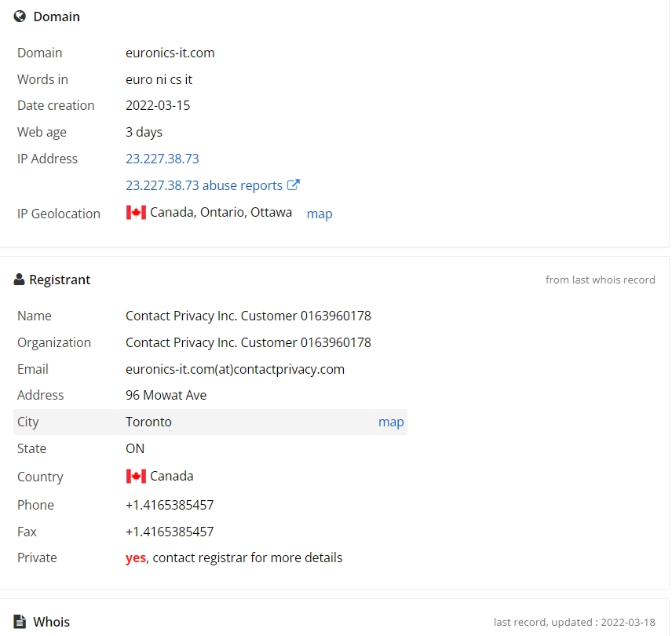Click the euronics-it.com domain value
Image resolution: width=672 pixels, height=636 pixels.
coord(170,53)
